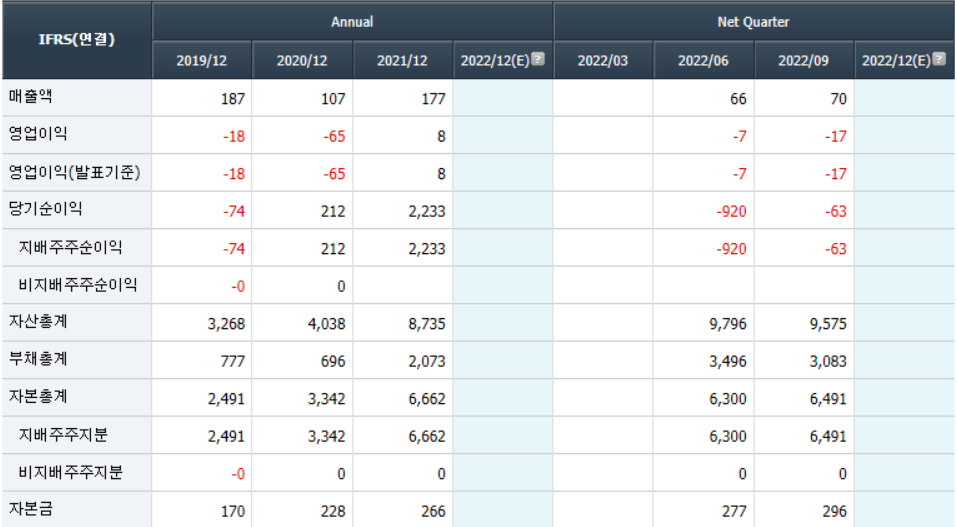Viewport: 957px width, 527px height.
Task: Select the 자본금 row label
Action: tap(31, 508)
